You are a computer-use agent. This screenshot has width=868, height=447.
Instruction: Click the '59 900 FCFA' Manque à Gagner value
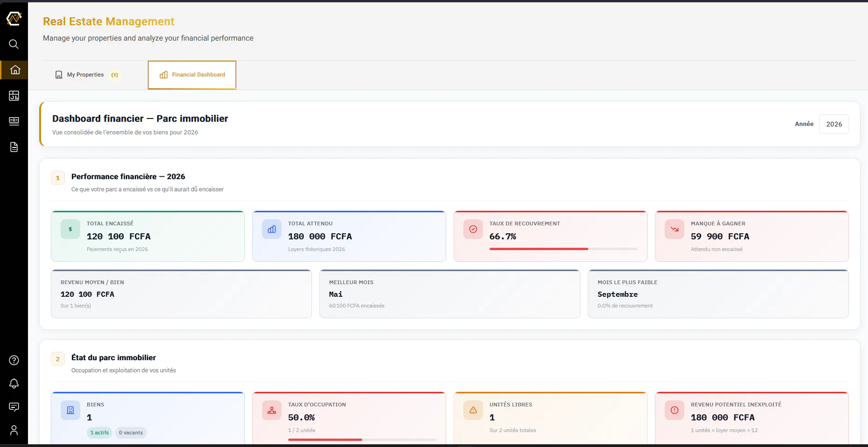click(x=720, y=237)
